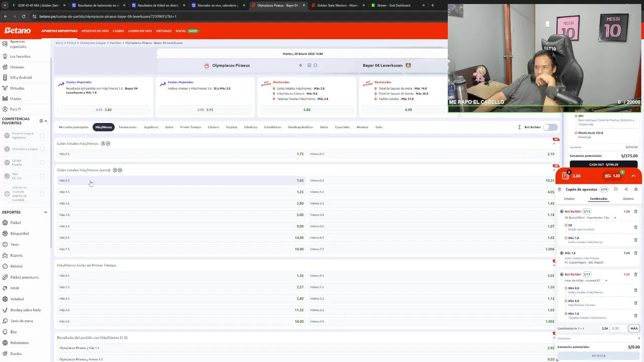The height and width of the screenshot is (362, 644).
Task: Collapse the Deportes section
Action: [46, 212]
